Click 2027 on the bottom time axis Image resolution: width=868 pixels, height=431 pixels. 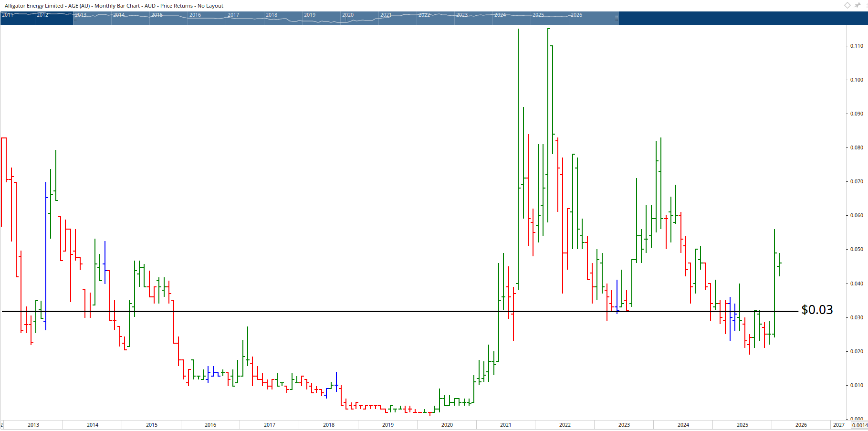click(838, 425)
